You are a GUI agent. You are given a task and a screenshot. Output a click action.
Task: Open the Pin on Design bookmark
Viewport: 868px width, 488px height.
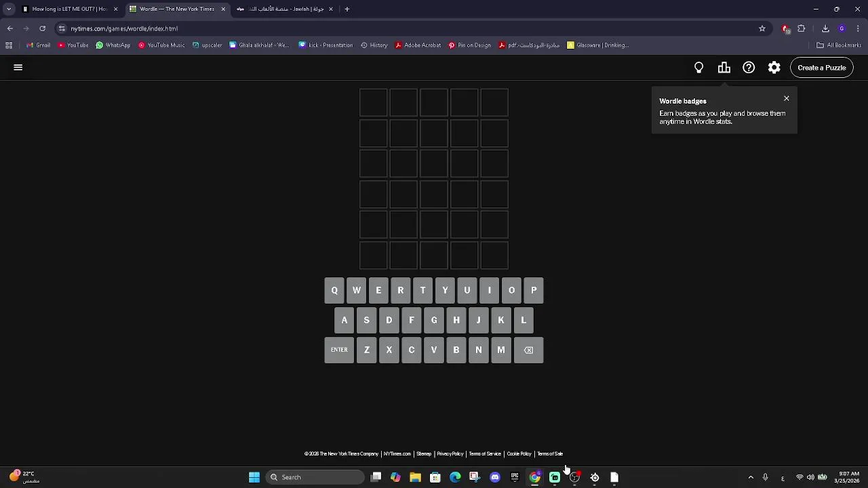point(469,45)
